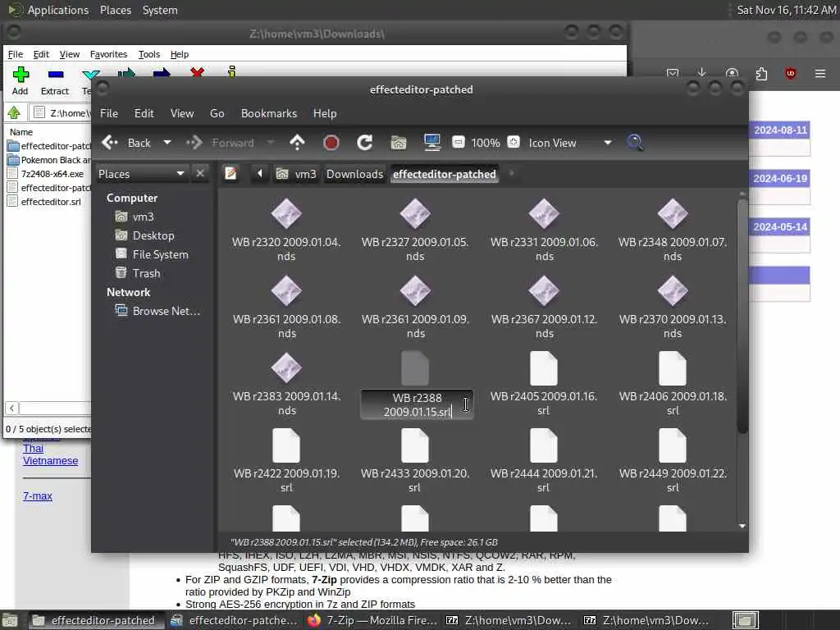Select file WB r2405 2009.01.16.srl
Screen dimensions: 840x630
544,384
